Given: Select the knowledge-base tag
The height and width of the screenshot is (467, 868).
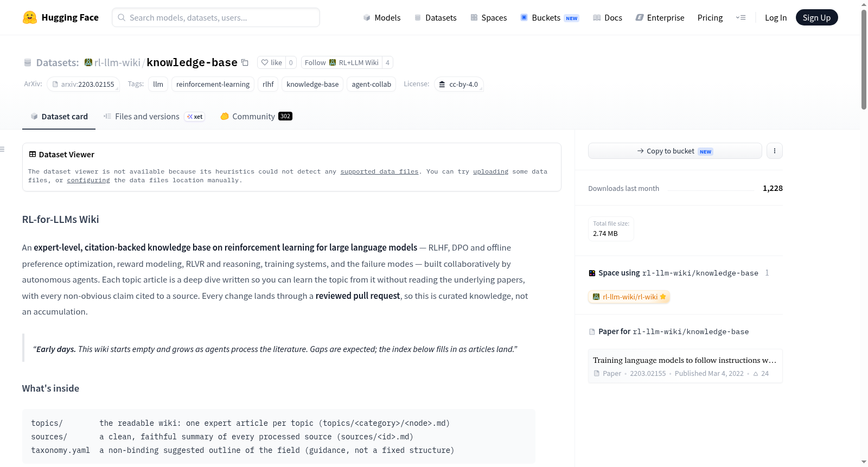Looking at the screenshot, I should (312, 84).
